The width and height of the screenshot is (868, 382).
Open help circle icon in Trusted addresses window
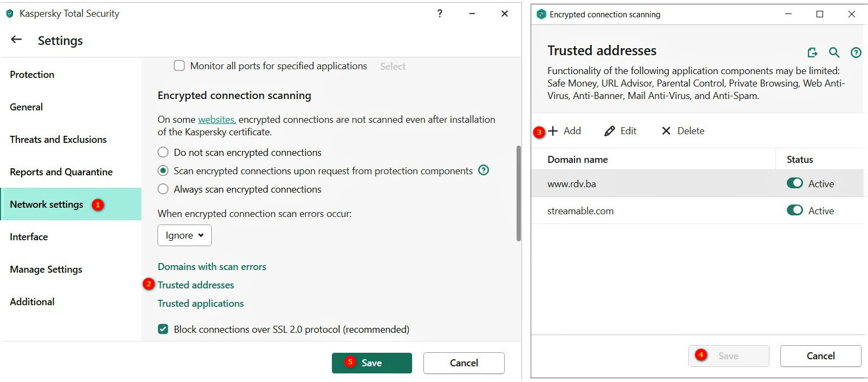tap(856, 52)
